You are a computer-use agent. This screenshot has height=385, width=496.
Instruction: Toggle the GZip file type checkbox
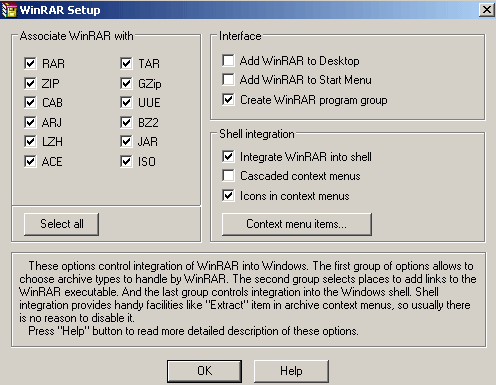click(x=126, y=83)
